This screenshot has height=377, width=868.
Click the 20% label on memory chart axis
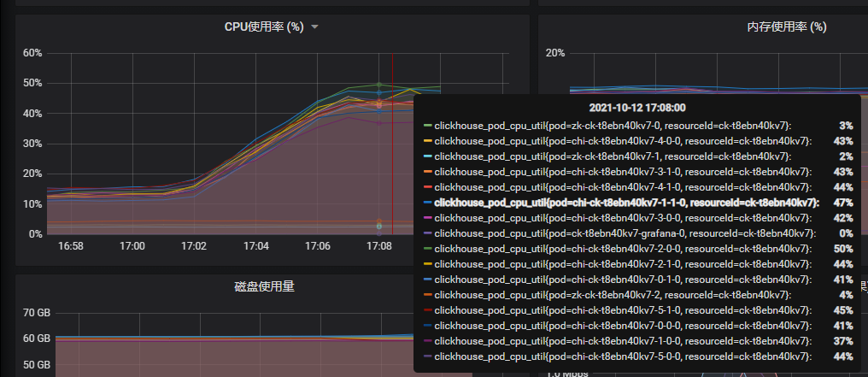click(555, 53)
